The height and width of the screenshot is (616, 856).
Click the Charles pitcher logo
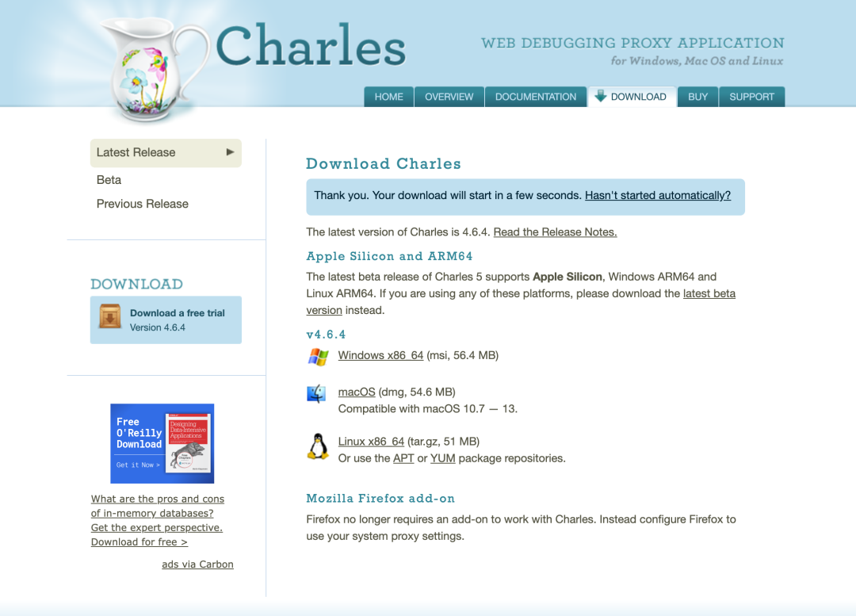click(155, 68)
